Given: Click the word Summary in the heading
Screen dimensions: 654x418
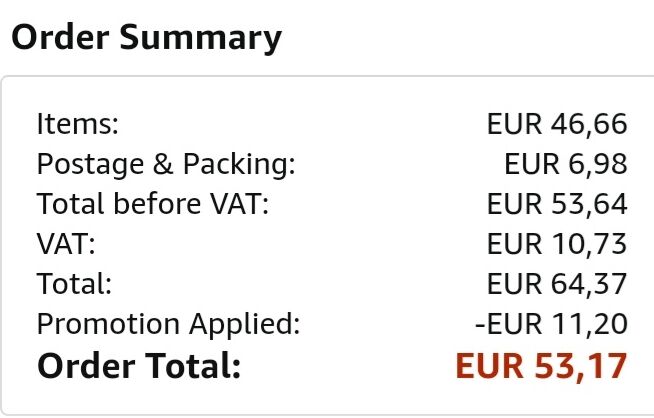Looking at the screenshot, I should tap(201, 38).
